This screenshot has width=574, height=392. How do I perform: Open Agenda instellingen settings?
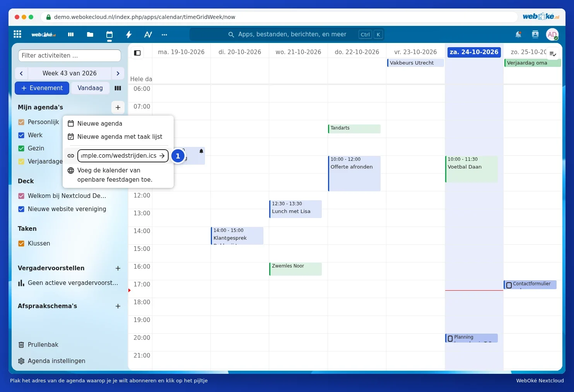(51, 361)
